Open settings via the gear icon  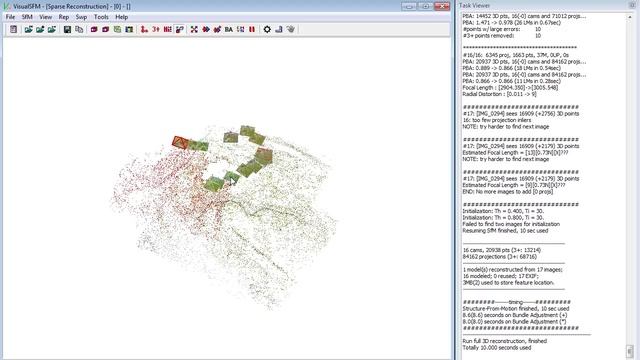(267, 29)
